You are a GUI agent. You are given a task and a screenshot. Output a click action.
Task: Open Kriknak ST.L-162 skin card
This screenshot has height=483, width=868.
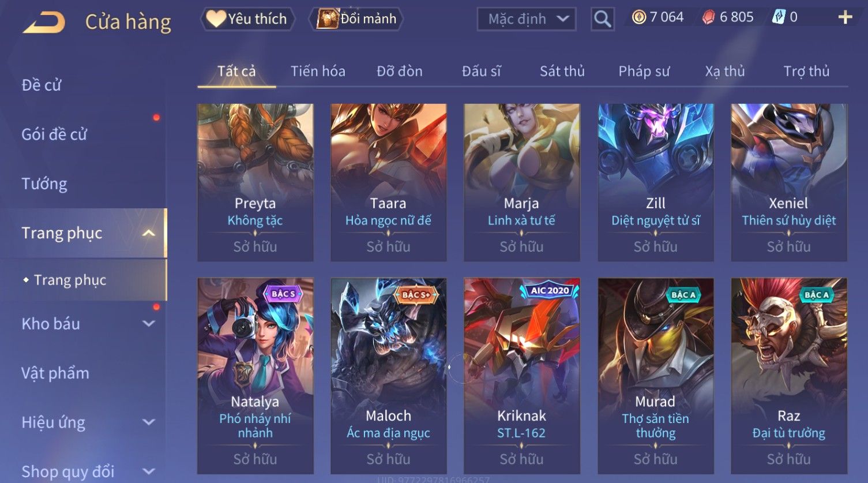coord(521,376)
